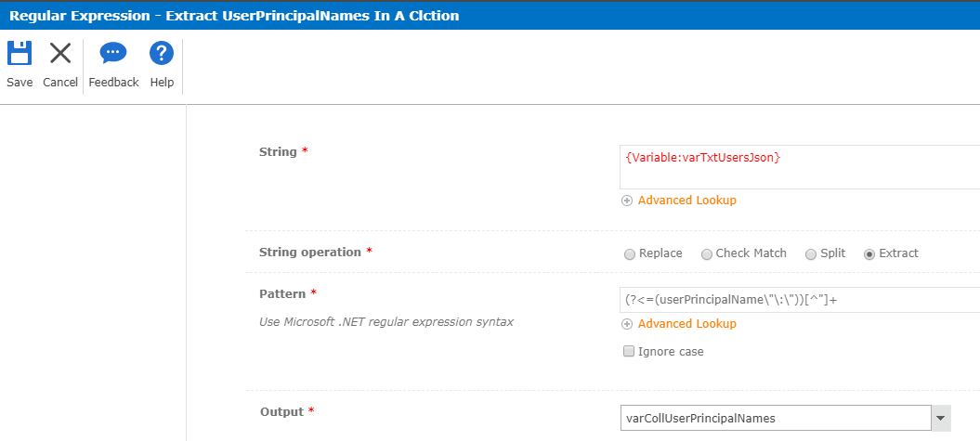Select the Replace string operation
The image size is (980, 441).
(630, 253)
